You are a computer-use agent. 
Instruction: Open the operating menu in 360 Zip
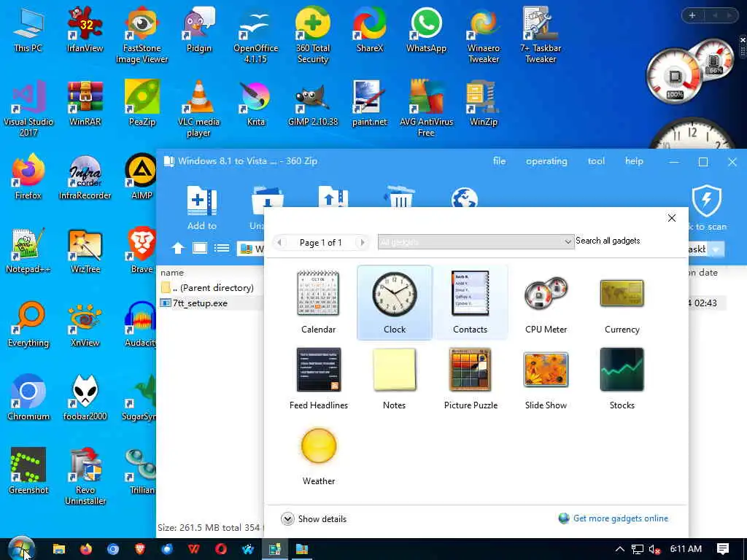546,161
